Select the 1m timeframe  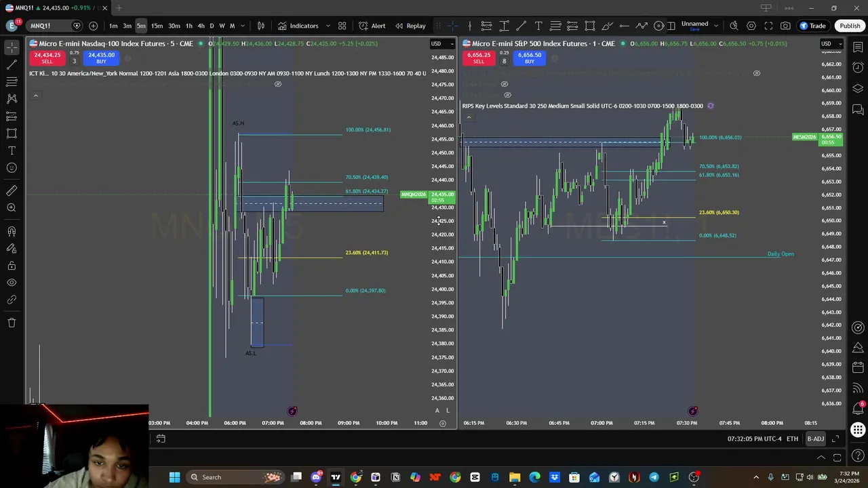(113, 26)
